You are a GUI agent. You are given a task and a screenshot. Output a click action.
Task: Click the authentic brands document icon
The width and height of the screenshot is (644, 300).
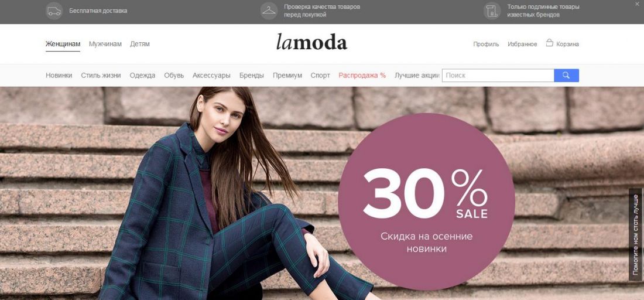click(492, 11)
